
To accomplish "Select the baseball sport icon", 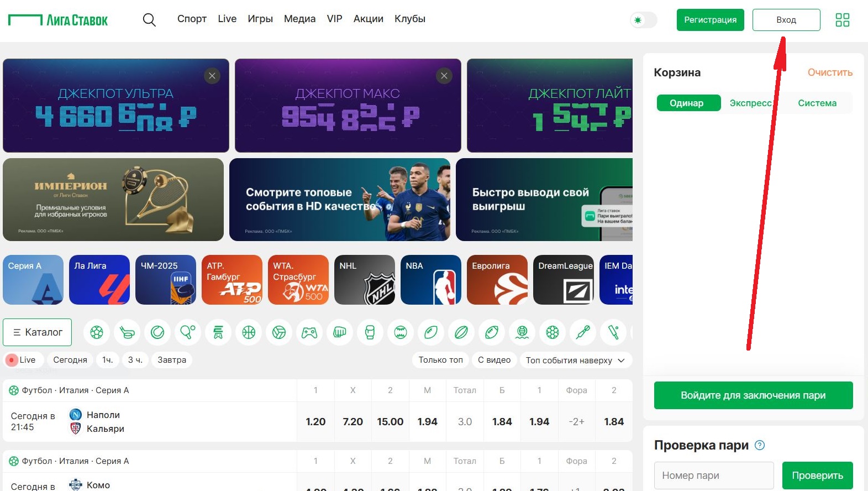I will coord(401,332).
